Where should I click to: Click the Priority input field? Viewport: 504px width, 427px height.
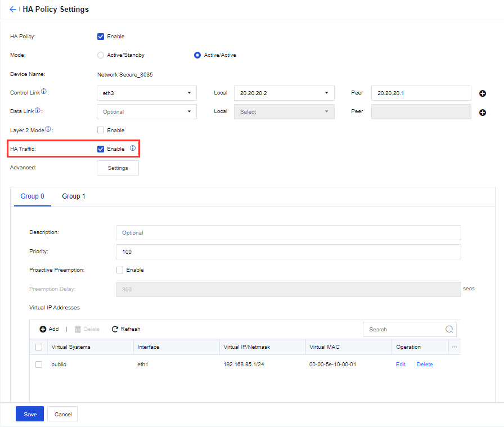pos(288,252)
